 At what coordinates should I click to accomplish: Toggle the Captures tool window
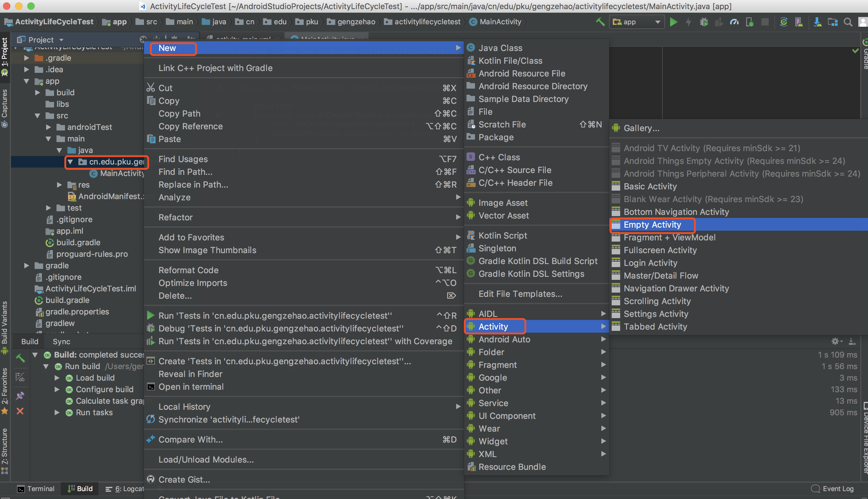(5, 108)
